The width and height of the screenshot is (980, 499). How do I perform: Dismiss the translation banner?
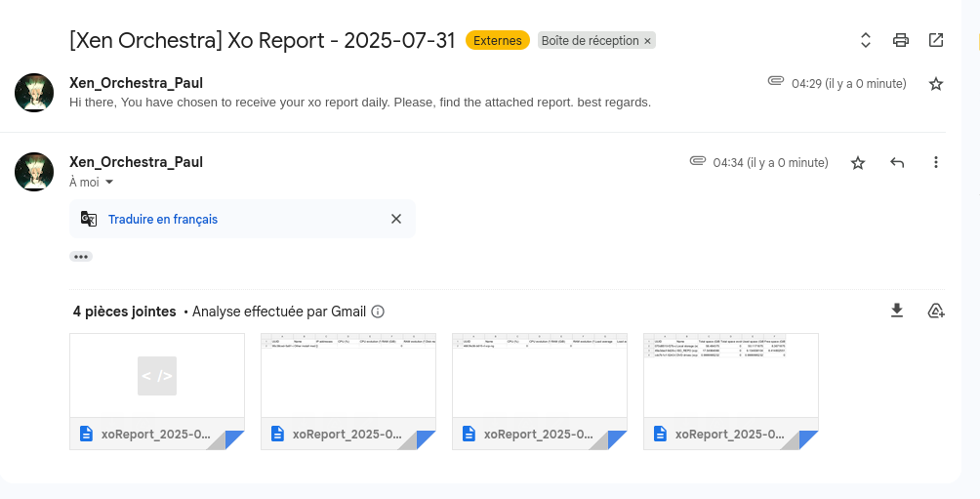[396, 219]
